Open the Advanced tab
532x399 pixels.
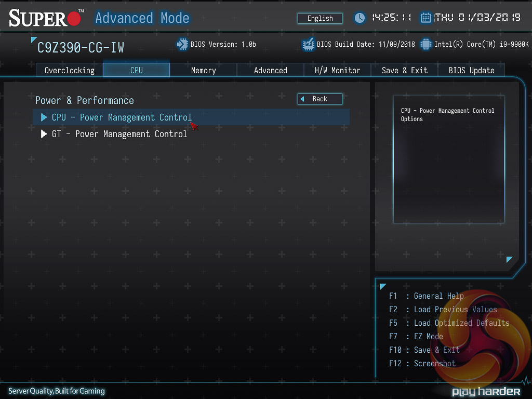pyautogui.click(x=270, y=70)
